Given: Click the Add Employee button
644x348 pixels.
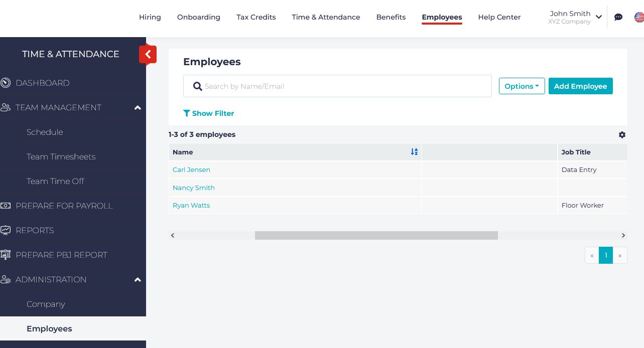Looking at the screenshot, I should (x=580, y=86).
